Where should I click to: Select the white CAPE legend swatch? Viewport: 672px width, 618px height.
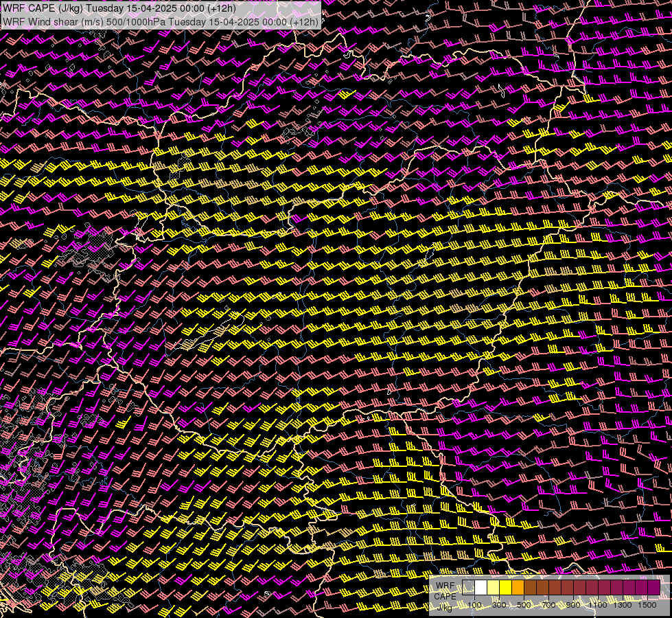481,588
